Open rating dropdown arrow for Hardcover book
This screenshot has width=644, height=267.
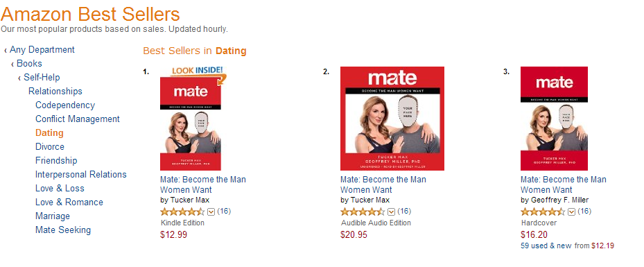coord(572,212)
